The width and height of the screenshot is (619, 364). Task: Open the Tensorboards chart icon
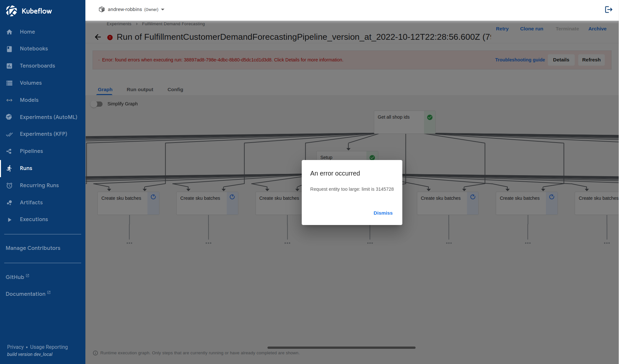[9, 66]
